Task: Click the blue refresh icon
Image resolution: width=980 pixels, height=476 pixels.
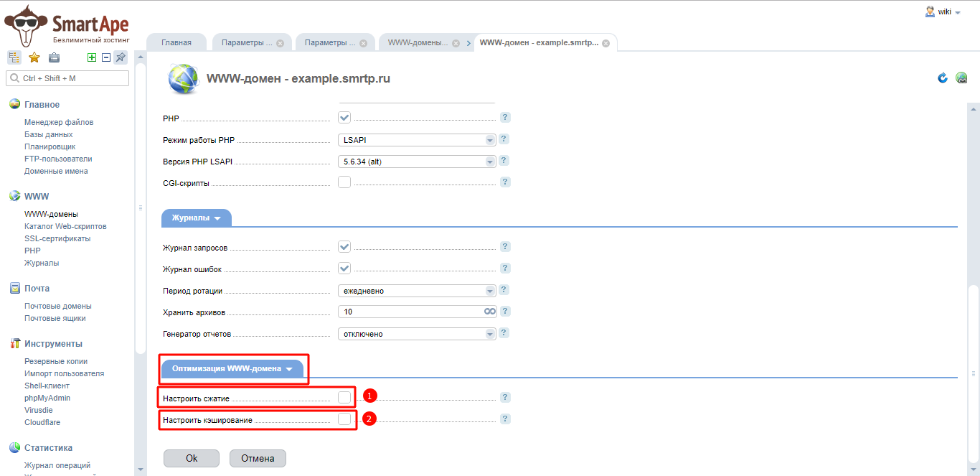Action: click(943, 78)
